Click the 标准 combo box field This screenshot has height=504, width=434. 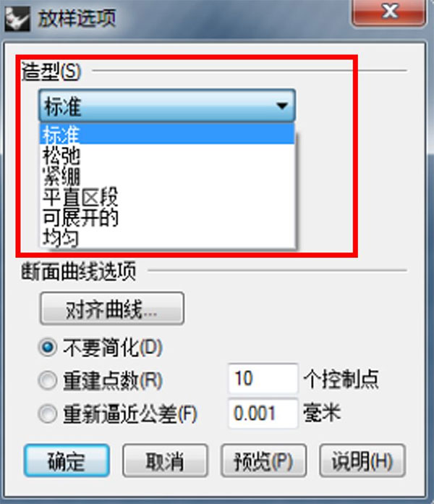click(167, 106)
